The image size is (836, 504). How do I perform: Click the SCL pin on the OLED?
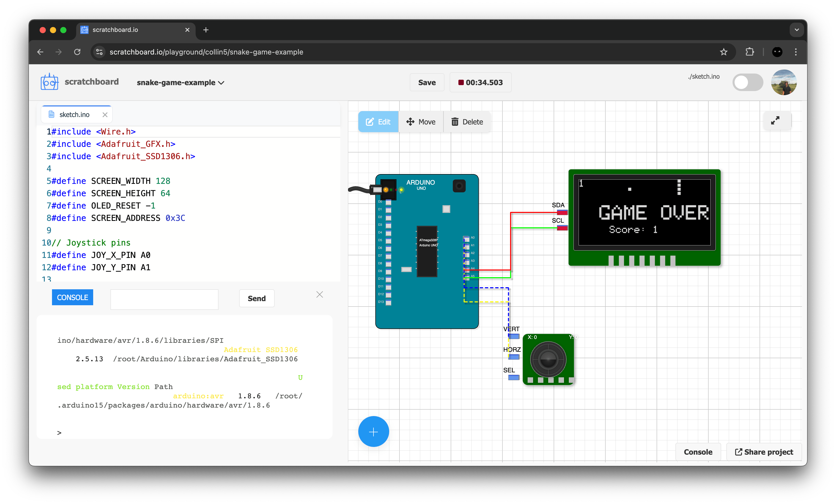click(x=562, y=228)
